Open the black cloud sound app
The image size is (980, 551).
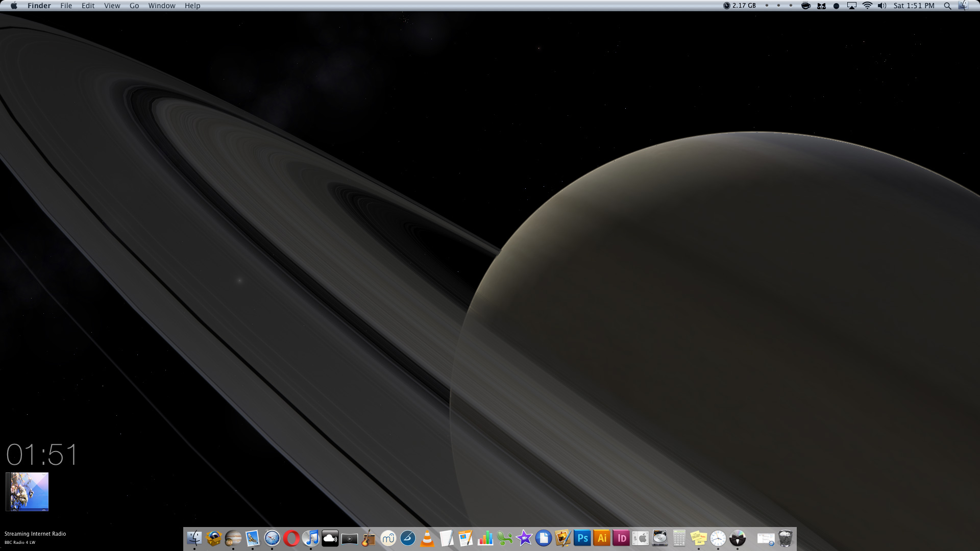tap(330, 538)
